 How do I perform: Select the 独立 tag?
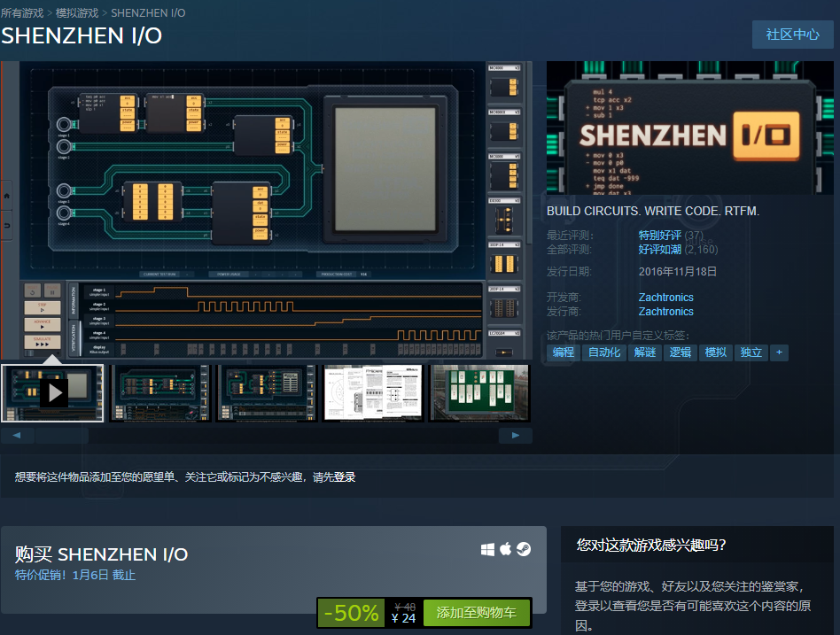pyautogui.click(x=751, y=352)
